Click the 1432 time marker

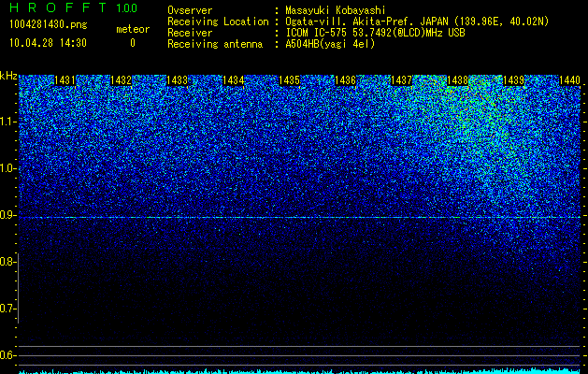tap(121, 80)
